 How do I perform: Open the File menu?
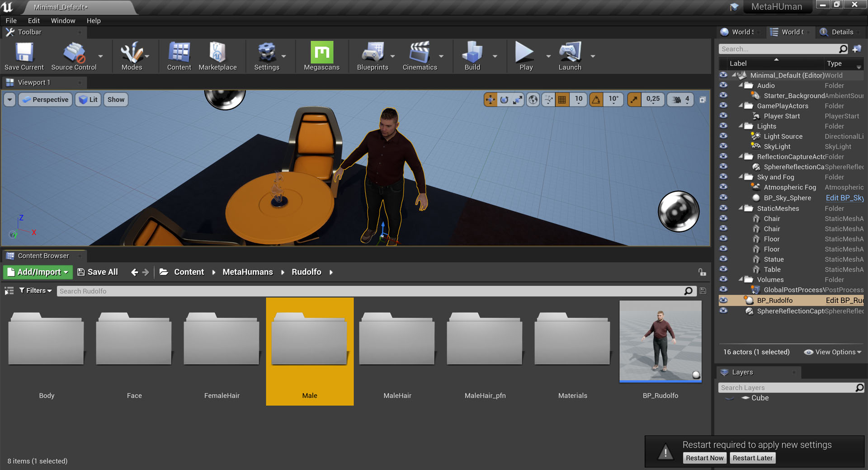click(x=11, y=21)
